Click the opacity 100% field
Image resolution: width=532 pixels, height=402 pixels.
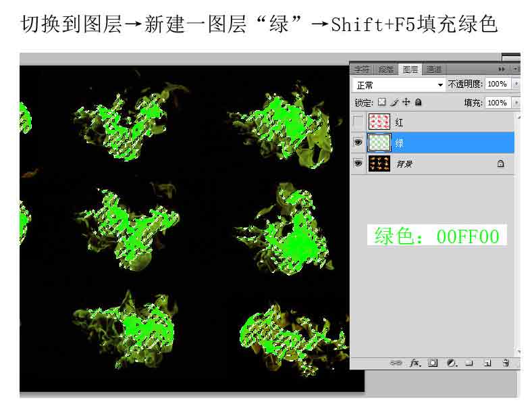point(498,84)
